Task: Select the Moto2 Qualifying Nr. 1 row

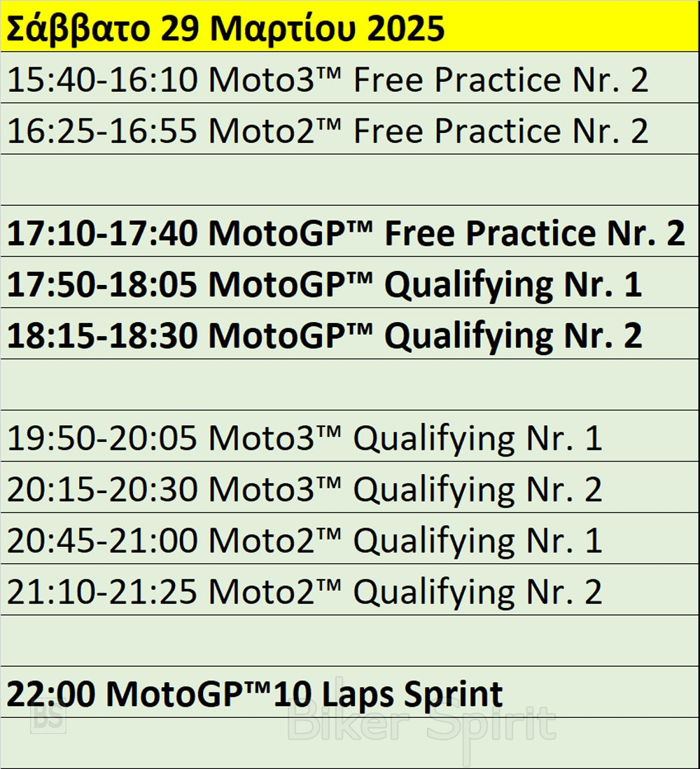Action: coord(304,541)
